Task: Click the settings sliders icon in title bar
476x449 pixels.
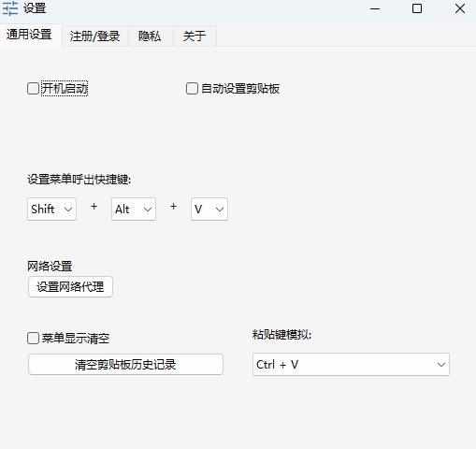Action: [10, 8]
